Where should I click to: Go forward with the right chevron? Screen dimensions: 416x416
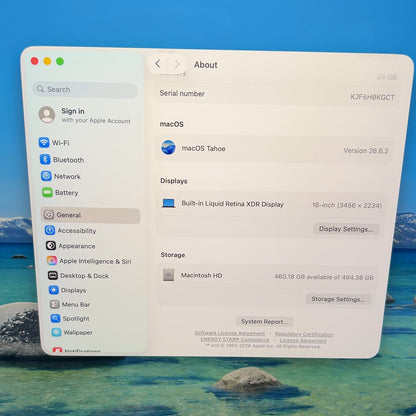coord(177,64)
